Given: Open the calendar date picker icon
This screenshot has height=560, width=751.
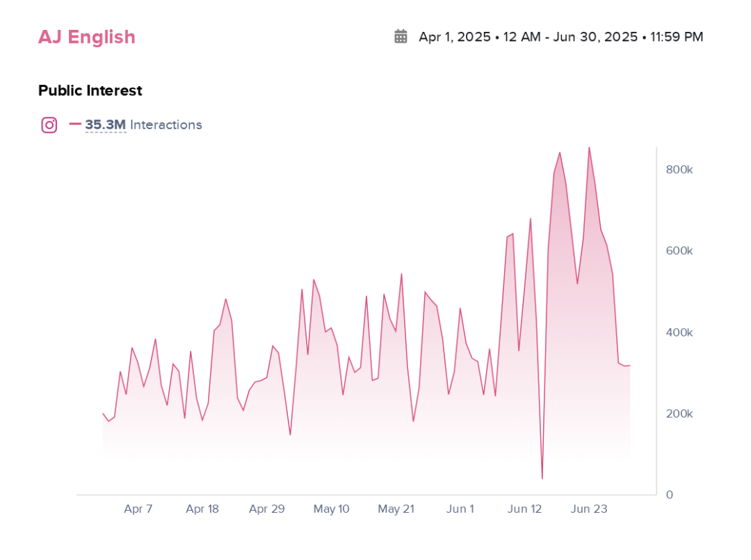Looking at the screenshot, I should click(400, 36).
